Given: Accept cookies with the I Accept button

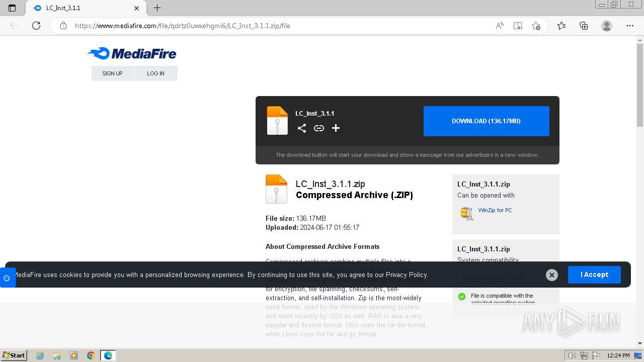Looking at the screenshot, I should tap(594, 275).
